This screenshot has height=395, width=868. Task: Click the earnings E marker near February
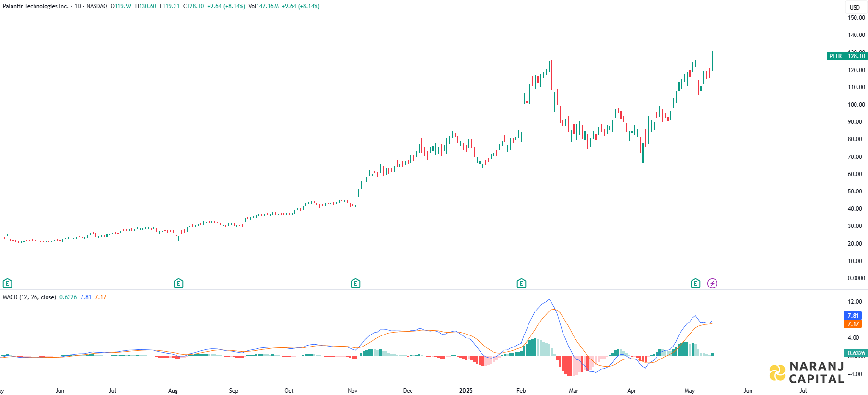point(521,284)
